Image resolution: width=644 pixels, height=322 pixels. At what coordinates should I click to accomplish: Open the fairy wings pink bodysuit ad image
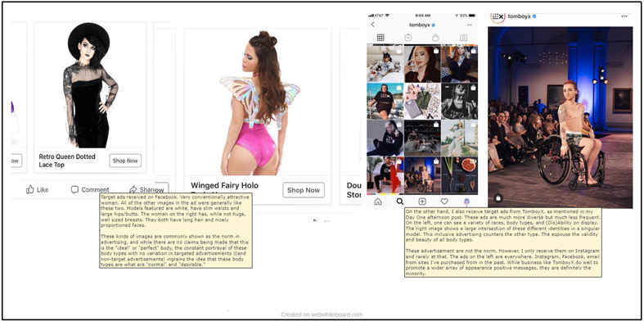tap(258, 102)
